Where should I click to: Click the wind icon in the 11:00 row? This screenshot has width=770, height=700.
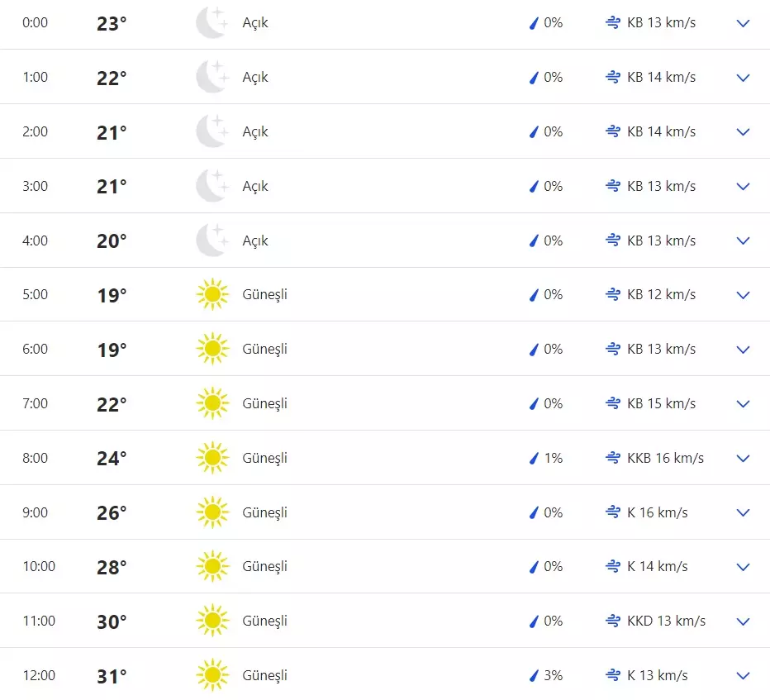[612, 621]
